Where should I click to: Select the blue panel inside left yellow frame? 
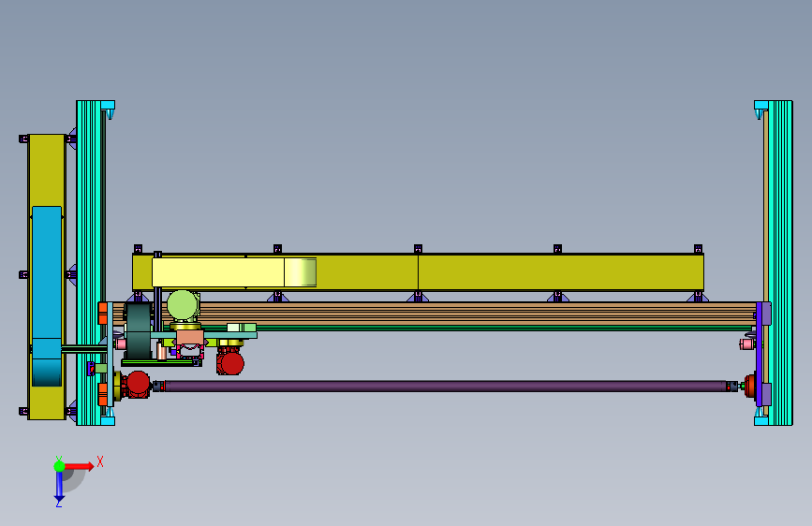pos(47,296)
